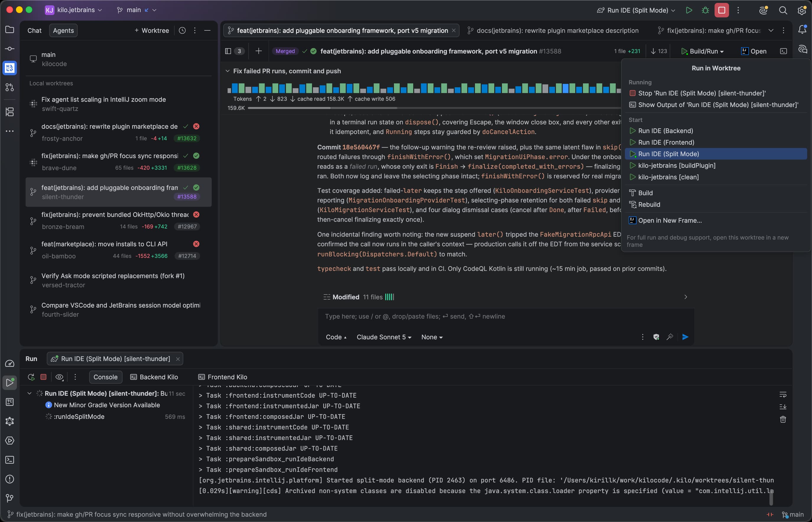Expand the Modified 11 files chevron
Viewport: 812px width, 522px height.
coord(686,297)
